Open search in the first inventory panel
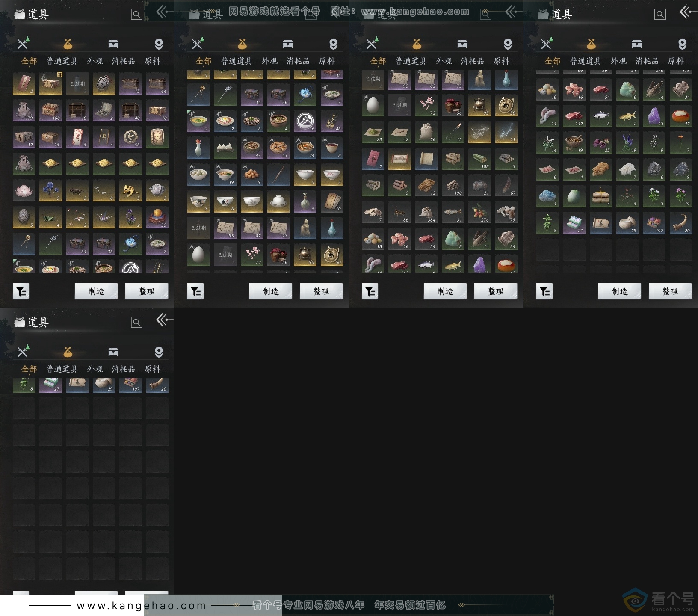 pyautogui.click(x=136, y=15)
